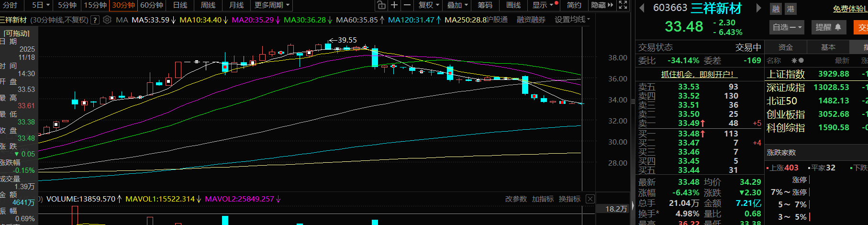The width and height of the screenshot is (868, 225).
Task: Close the volume indicator panel
Action: (590, 199)
